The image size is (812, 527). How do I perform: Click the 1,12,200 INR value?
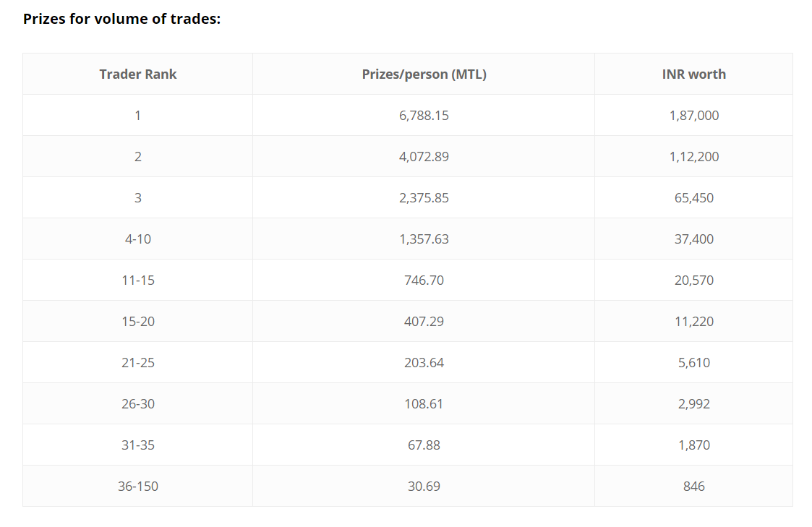pyautogui.click(x=693, y=156)
